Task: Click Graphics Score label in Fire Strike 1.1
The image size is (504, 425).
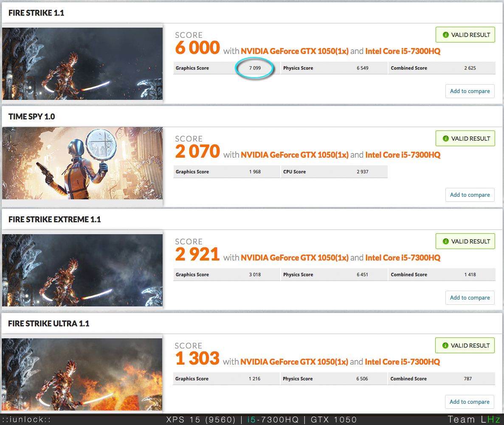Action: click(x=192, y=68)
